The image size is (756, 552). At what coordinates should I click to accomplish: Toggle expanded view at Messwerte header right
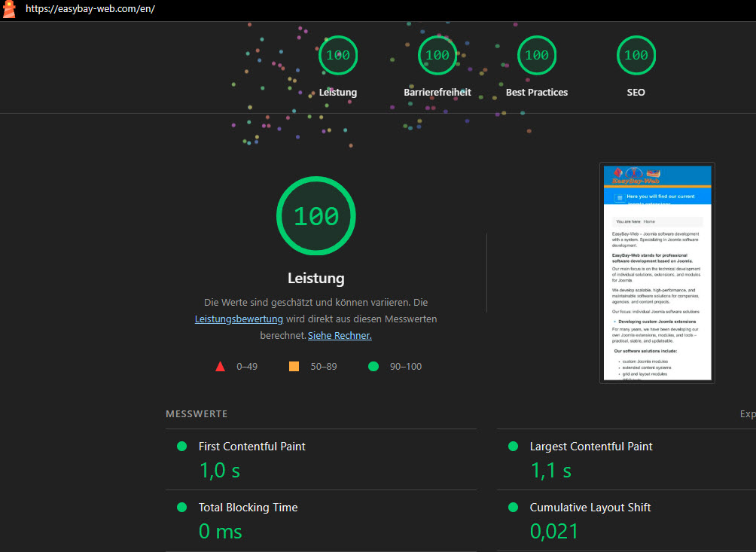pyautogui.click(x=747, y=414)
